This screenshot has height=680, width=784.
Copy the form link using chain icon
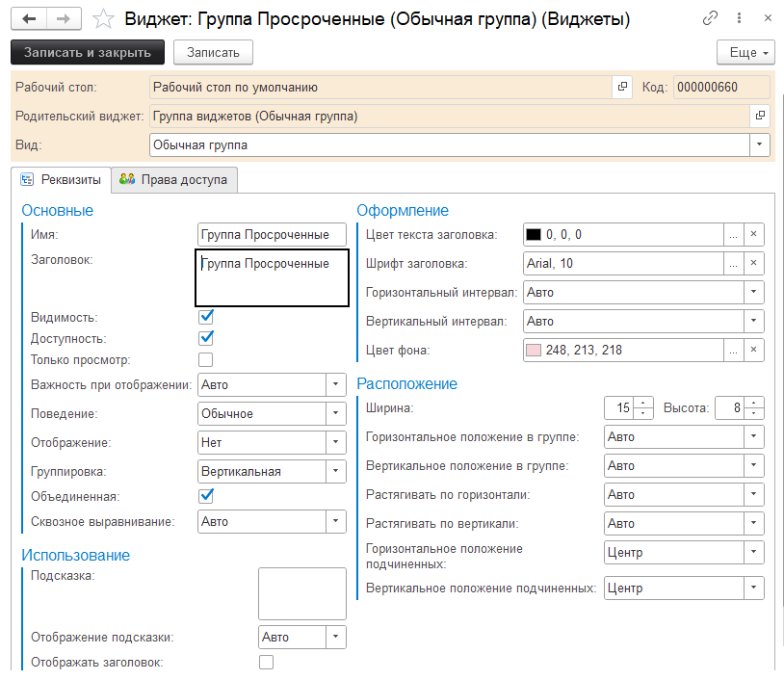(x=711, y=17)
